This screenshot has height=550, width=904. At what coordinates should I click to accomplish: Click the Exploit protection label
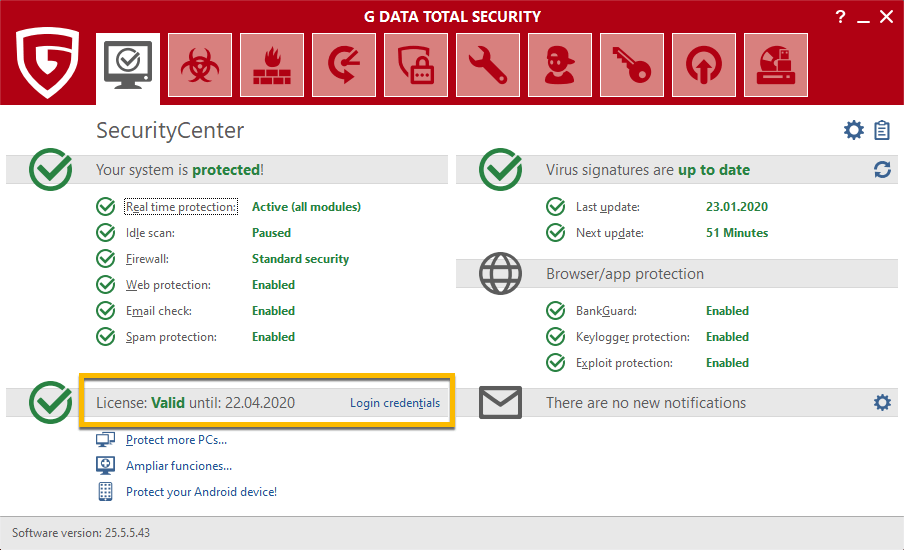click(x=624, y=363)
